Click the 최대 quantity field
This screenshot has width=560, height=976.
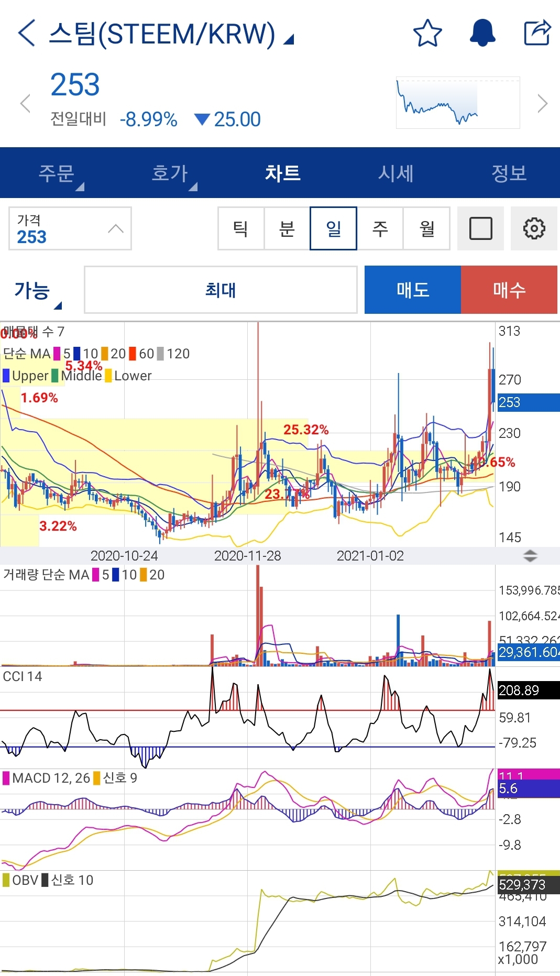tap(221, 290)
